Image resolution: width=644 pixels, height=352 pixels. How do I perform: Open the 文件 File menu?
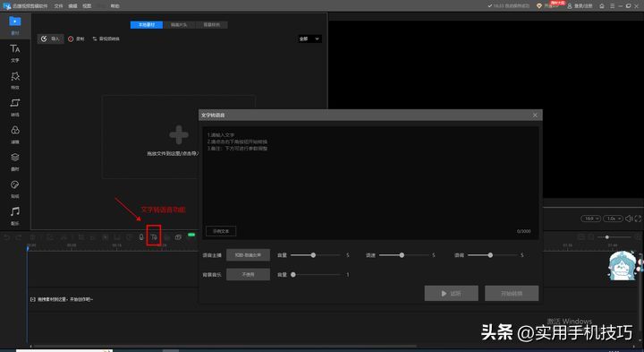tap(59, 5)
